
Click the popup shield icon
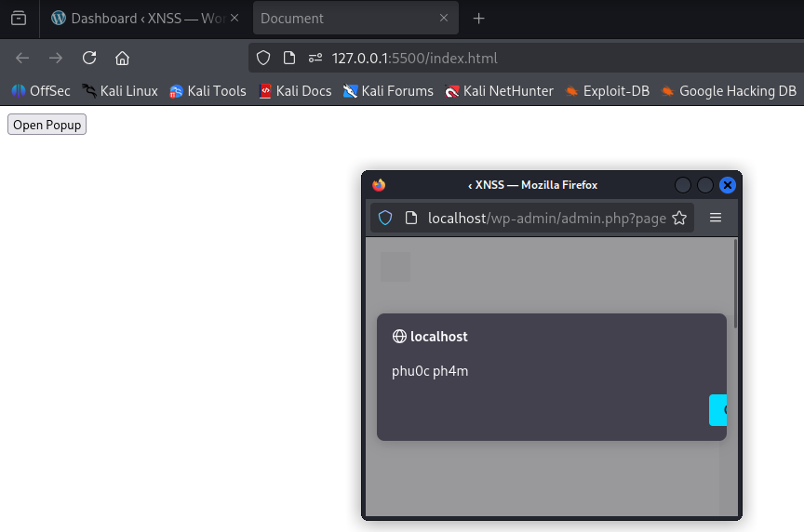tap(385, 218)
